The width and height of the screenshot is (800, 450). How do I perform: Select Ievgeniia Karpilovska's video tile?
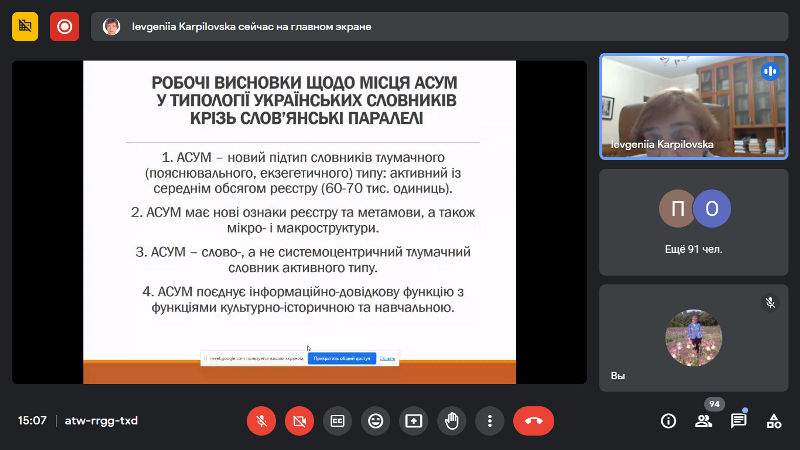[x=693, y=106]
